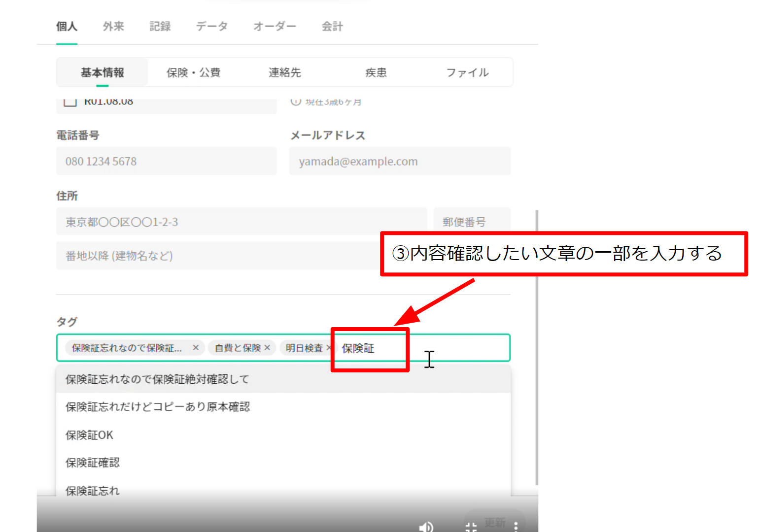Select the 保険証OK suggestion

click(283, 435)
